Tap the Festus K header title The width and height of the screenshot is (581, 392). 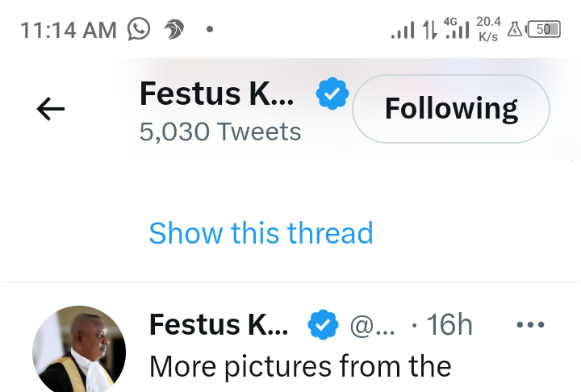(x=216, y=94)
